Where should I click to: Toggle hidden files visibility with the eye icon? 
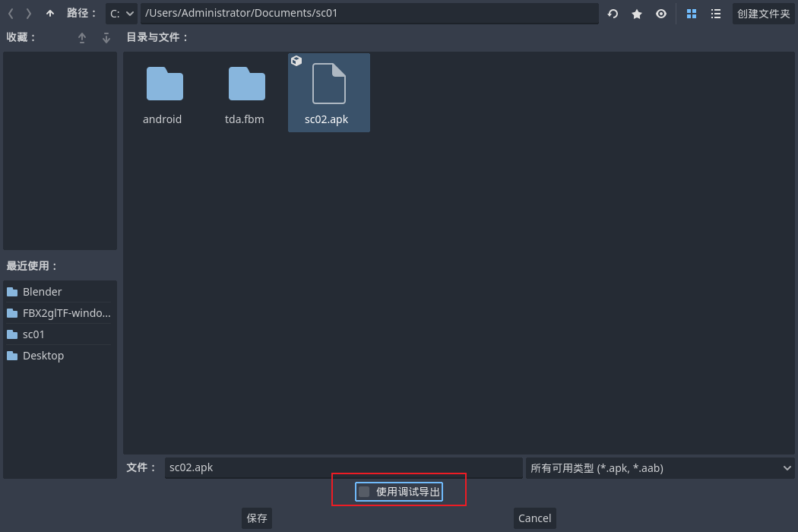[661, 14]
